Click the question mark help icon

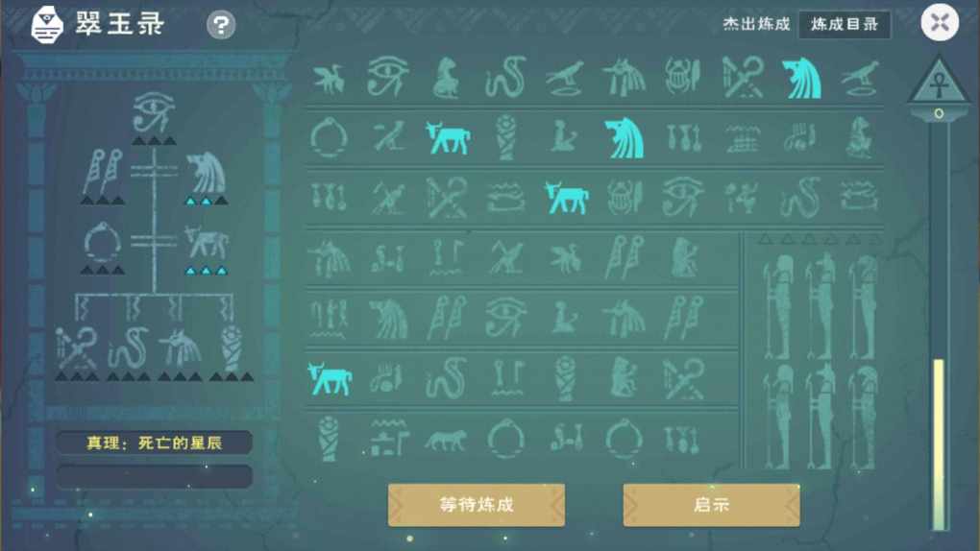[221, 25]
